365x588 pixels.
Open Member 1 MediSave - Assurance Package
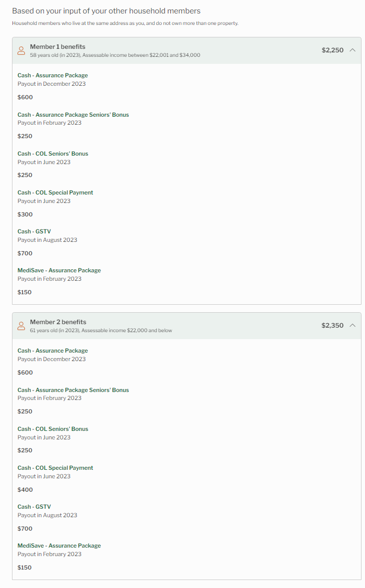click(59, 270)
